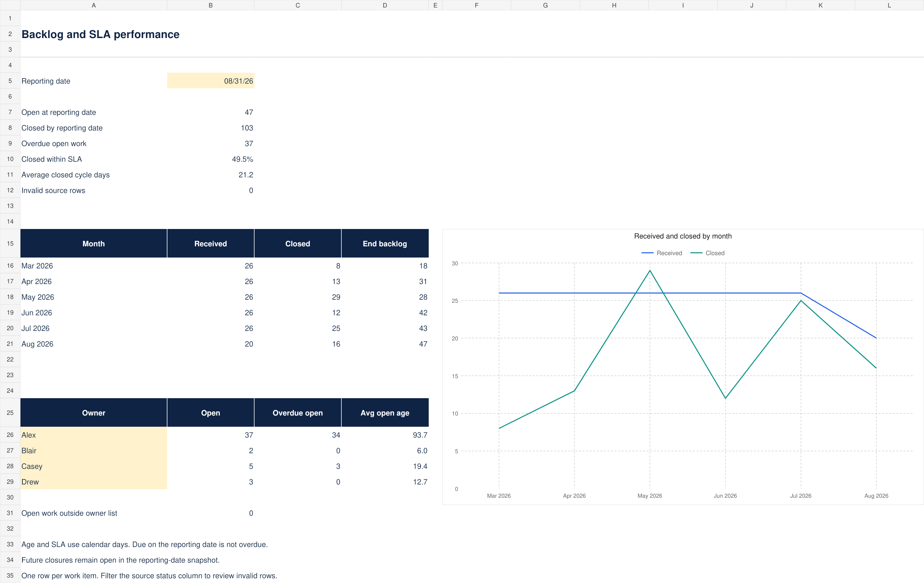Screen dimensions: 924x583
Task: Click the 'Avg open age' header
Action: [385, 412]
